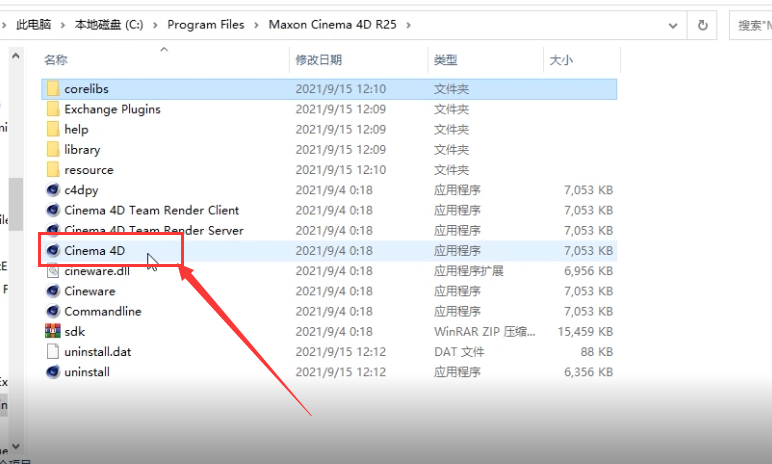Click the Team Render Client application icon
The width and height of the screenshot is (772, 464).
tap(53, 210)
